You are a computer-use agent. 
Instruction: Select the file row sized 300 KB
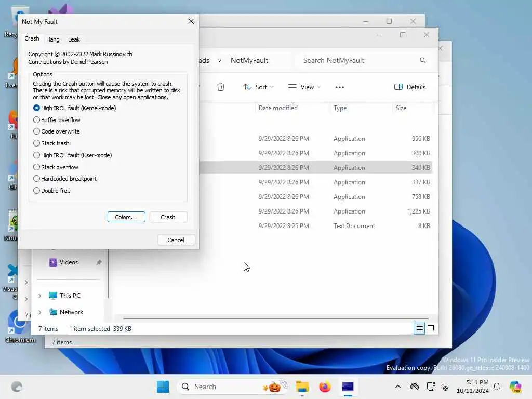coord(315,153)
